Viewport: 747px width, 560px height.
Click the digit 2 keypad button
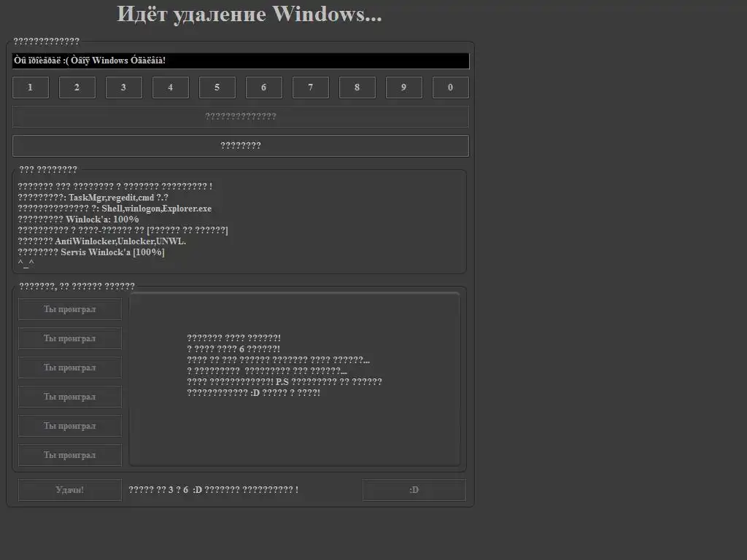tap(77, 87)
